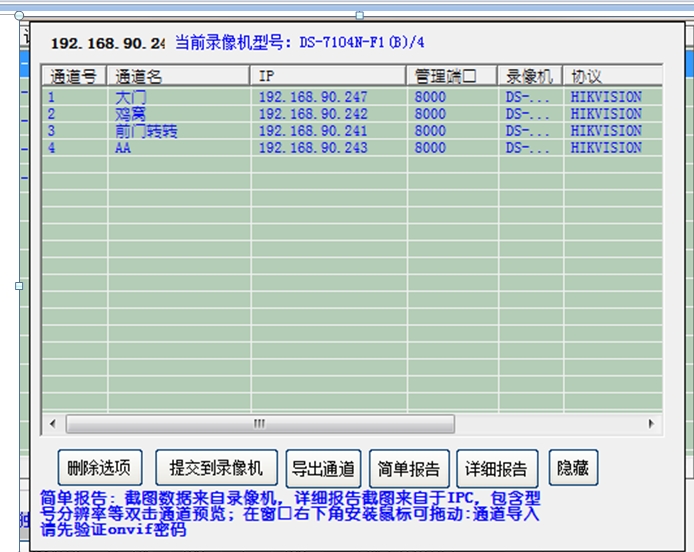This screenshot has width=694, height=552.
Task: Click the horizontal scrollbar thumb
Action: 260,424
